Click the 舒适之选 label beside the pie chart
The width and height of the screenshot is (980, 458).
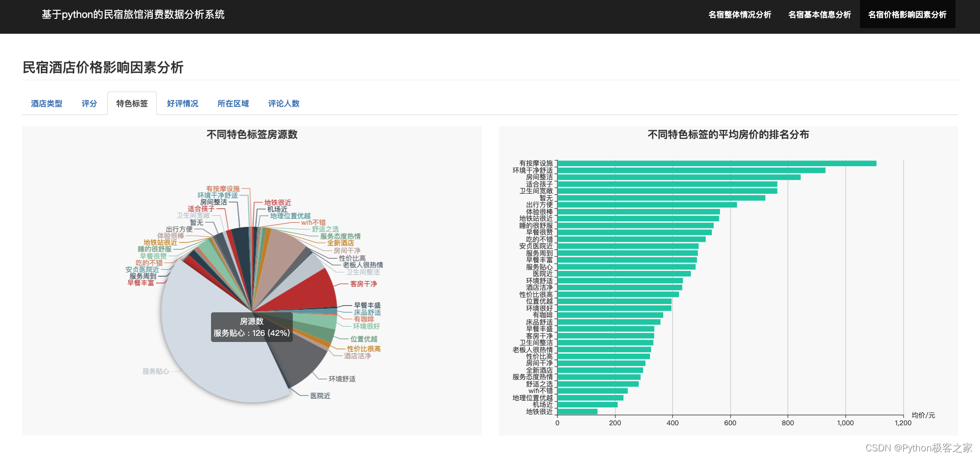pos(325,229)
